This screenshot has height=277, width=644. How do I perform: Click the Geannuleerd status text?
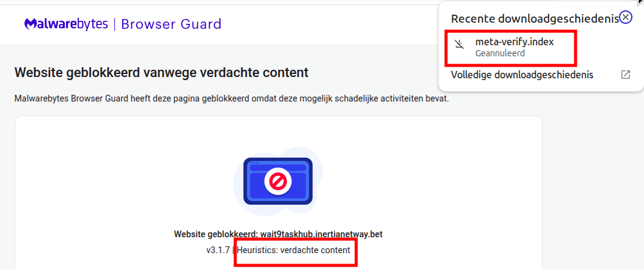[500, 53]
